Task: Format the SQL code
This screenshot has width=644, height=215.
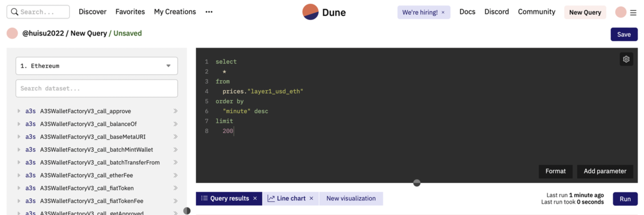Action: [x=555, y=171]
